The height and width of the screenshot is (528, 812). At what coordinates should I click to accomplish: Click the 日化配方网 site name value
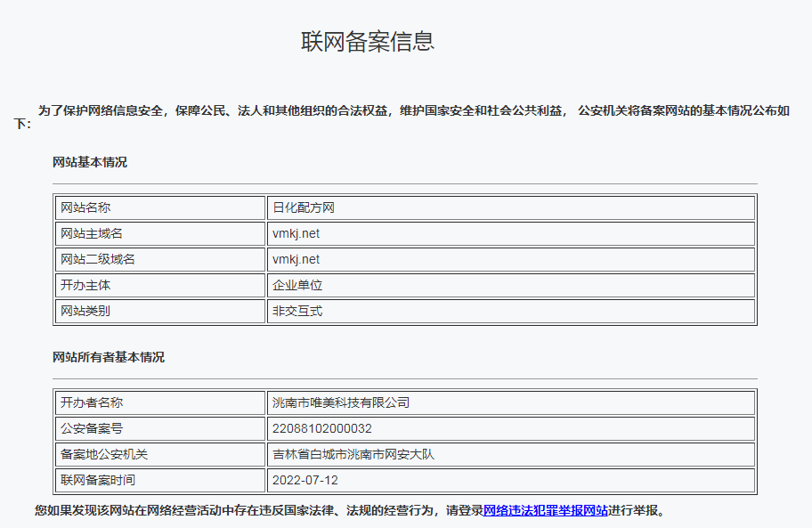(x=304, y=208)
